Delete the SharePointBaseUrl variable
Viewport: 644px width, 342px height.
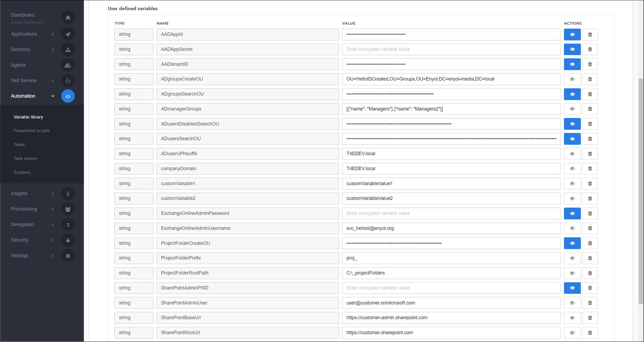tap(590, 318)
